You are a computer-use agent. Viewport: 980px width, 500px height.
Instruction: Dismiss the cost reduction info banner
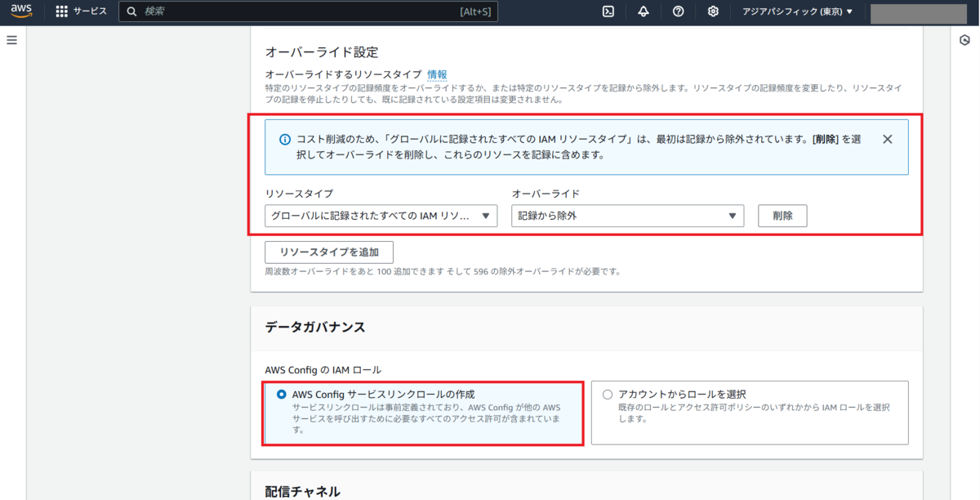tap(888, 139)
